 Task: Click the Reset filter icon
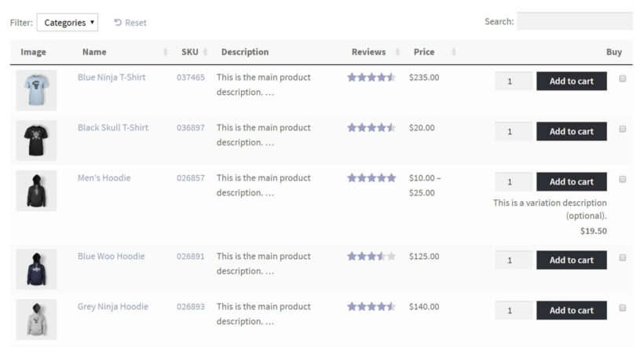tap(118, 23)
